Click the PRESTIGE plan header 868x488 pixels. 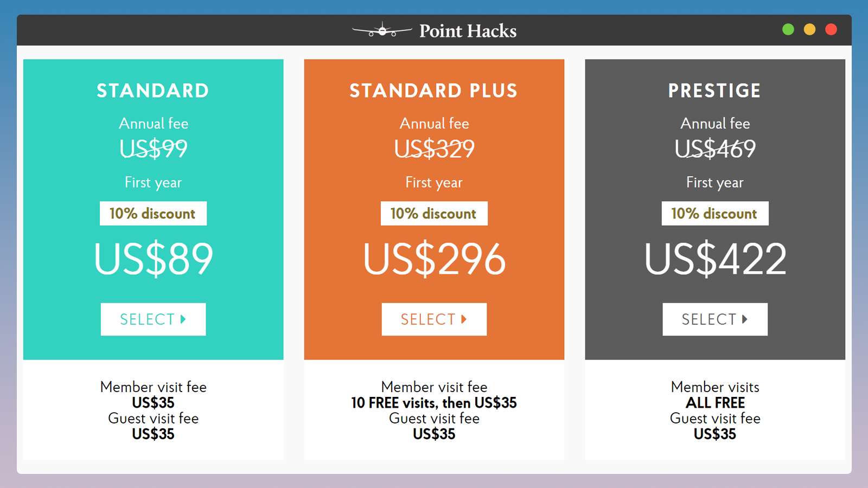pyautogui.click(x=714, y=91)
